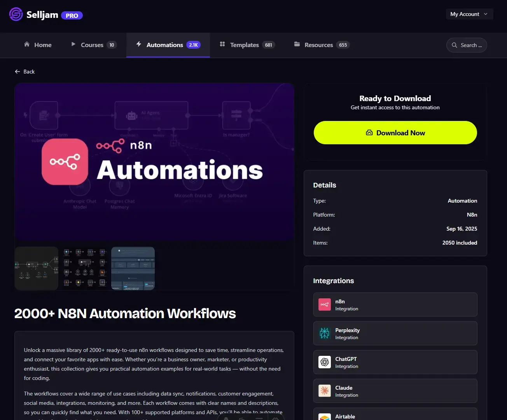Screen dimensions: 507x420
Task: Go to the Home tab
Action: 38,45
